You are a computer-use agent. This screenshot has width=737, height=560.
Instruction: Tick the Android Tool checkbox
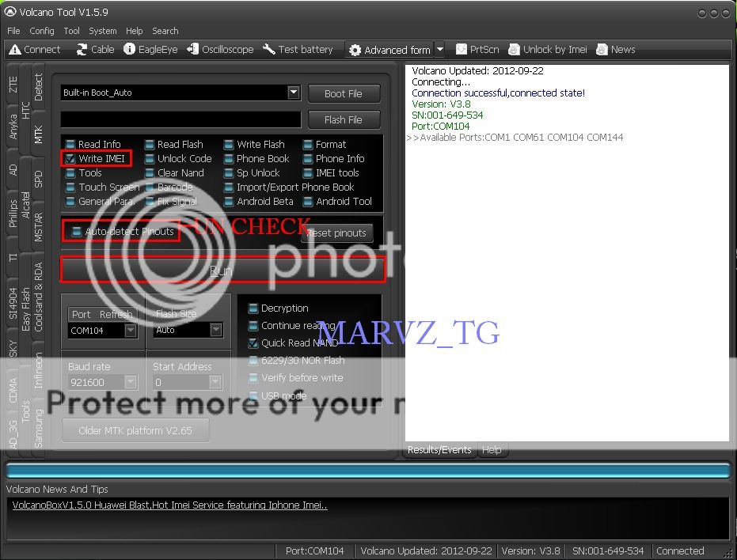307,202
